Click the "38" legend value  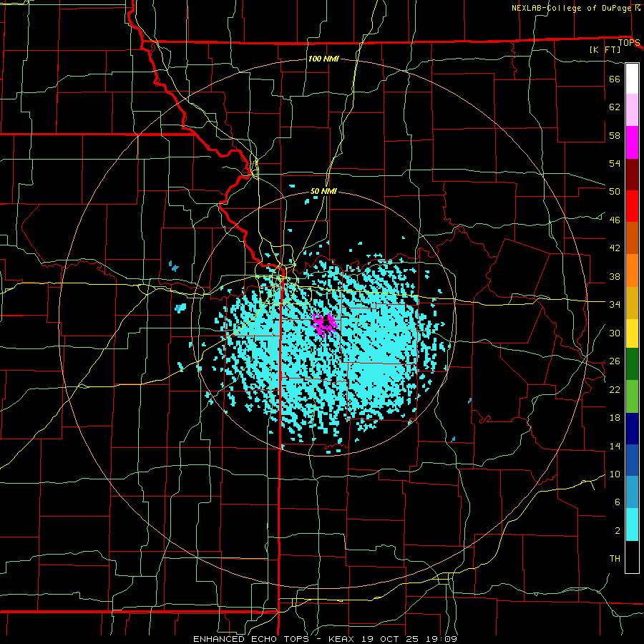tap(615, 276)
